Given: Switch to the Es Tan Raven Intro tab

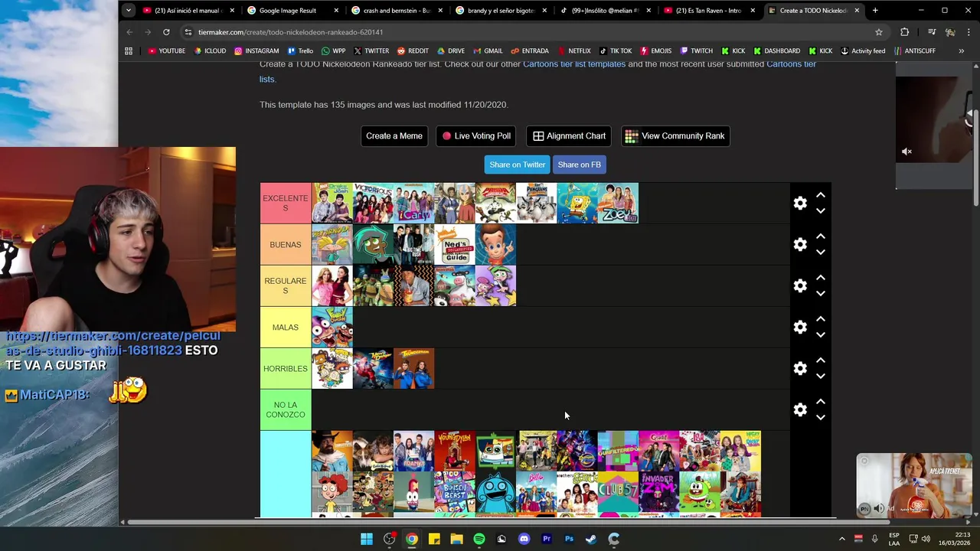Looking at the screenshot, I should tap(708, 11).
